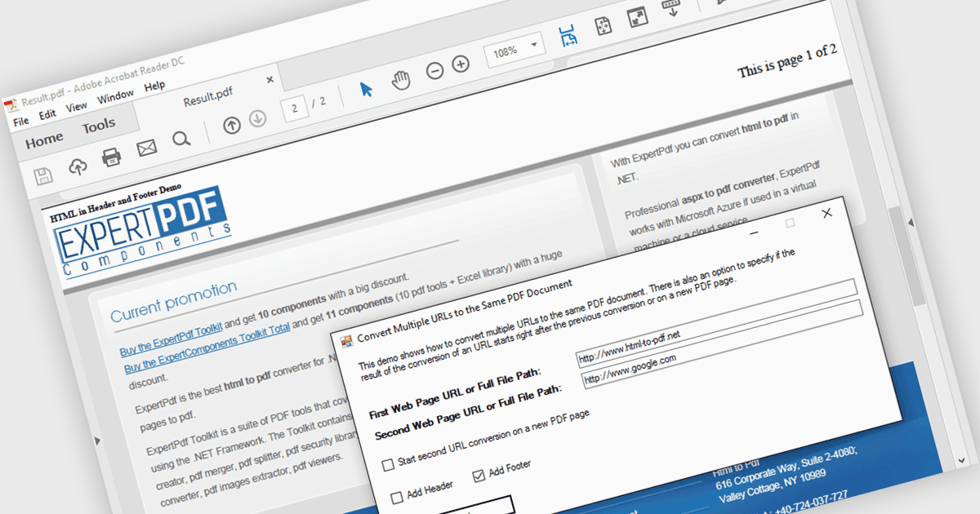
Task: Go to previous page with up arrow
Action: [232, 126]
